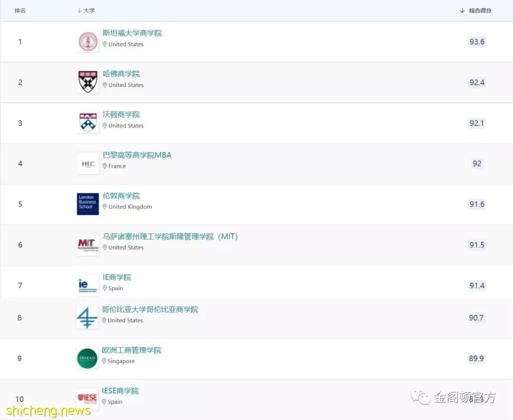This screenshot has height=420, width=513.
Task: Open the 哥伦比亚大学哥伦比亚商学院 link
Action: (150, 309)
